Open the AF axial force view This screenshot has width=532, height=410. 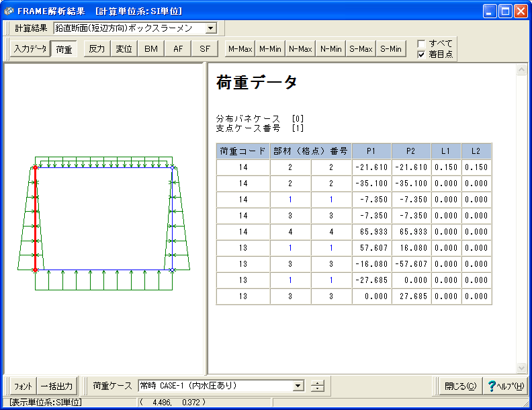[x=178, y=49]
